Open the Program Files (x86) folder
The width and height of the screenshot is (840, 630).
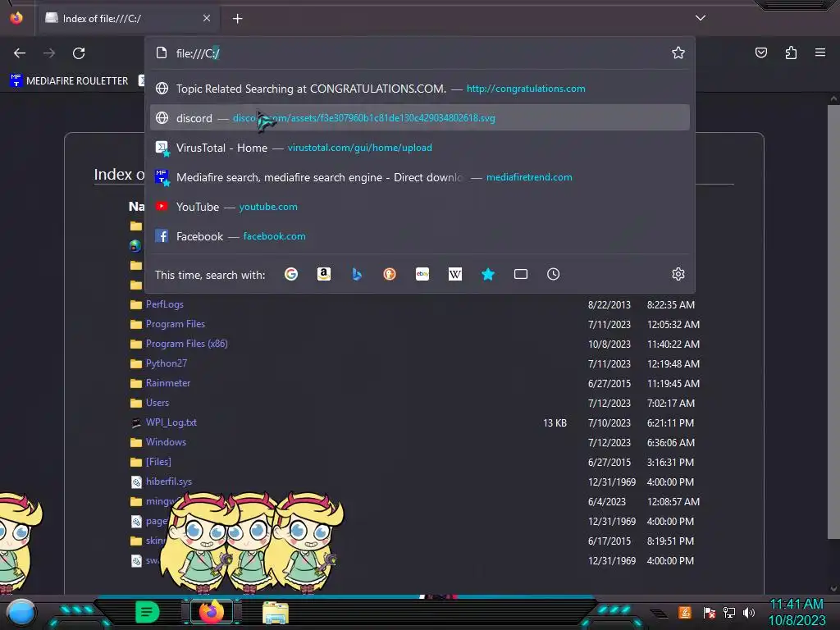[186, 344]
